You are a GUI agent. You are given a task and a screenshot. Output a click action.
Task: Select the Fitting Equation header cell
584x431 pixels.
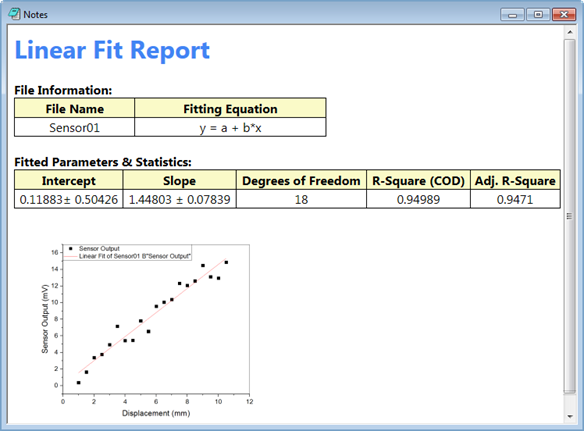click(230, 109)
